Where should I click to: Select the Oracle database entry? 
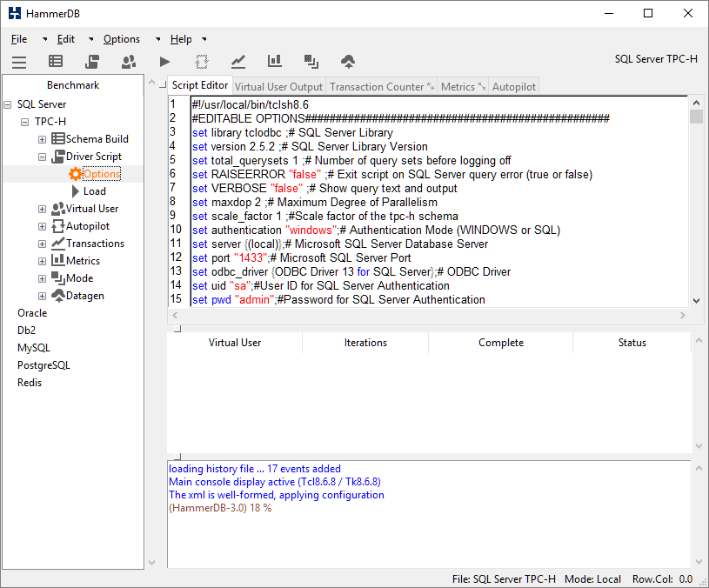tap(32, 313)
